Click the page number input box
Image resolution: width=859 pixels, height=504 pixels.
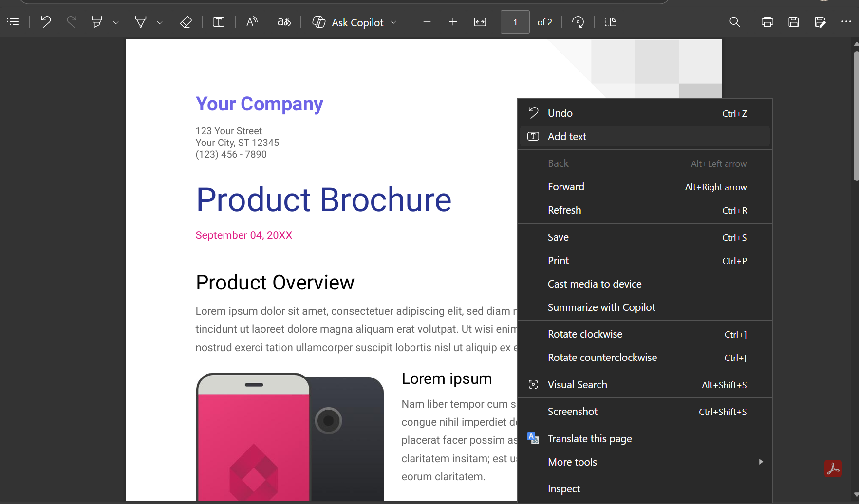pos(515,22)
